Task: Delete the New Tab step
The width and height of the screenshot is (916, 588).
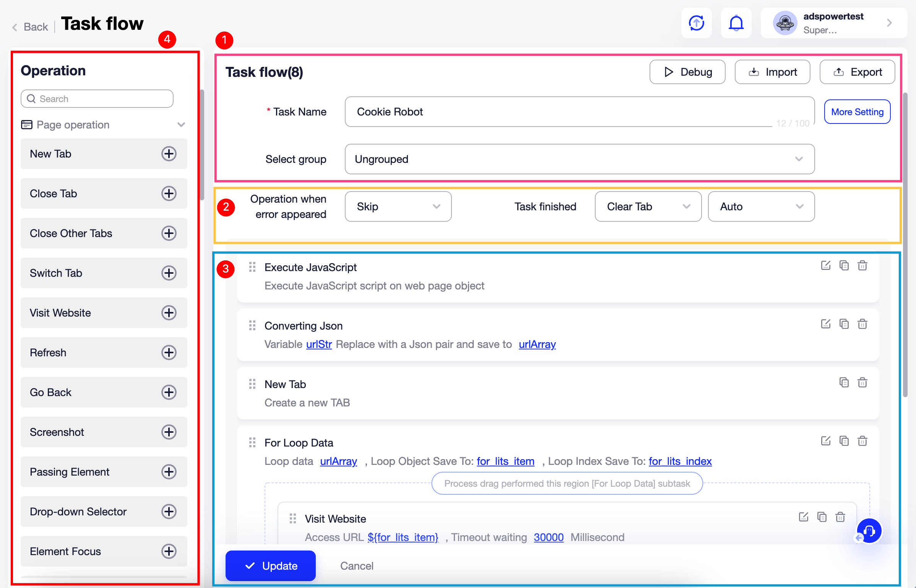Action: (862, 382)
